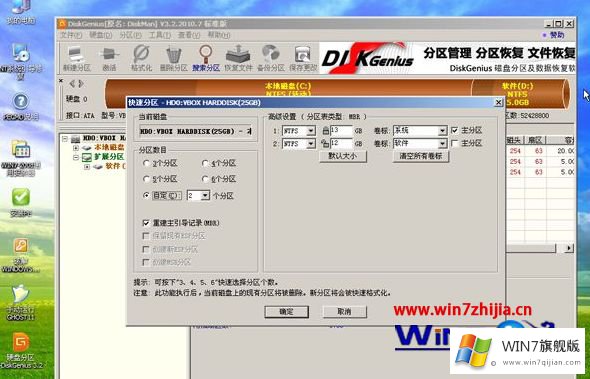Viewport: 590px width, 379px height.
Task: Open the 软件 volume label dropdown
Action: click(x=442, y=144)
